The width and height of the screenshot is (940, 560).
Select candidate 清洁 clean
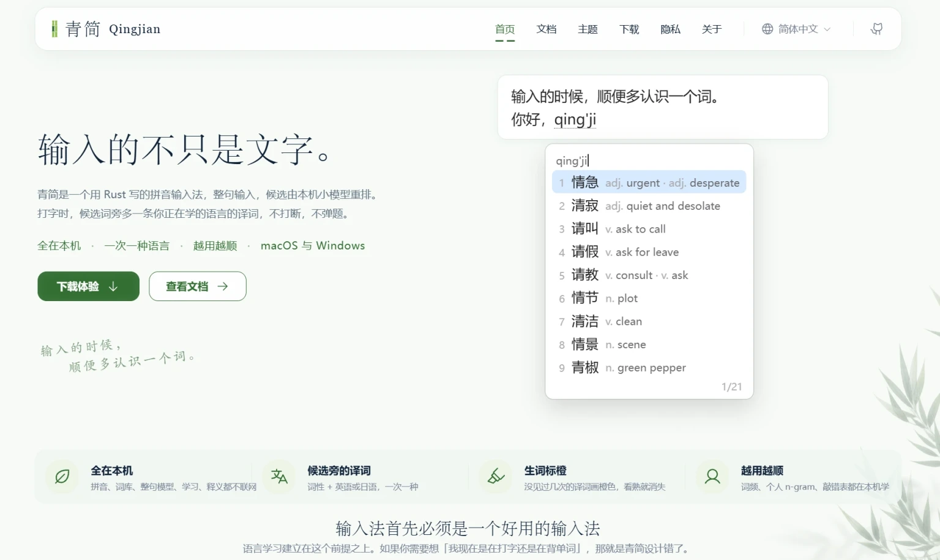649,321
